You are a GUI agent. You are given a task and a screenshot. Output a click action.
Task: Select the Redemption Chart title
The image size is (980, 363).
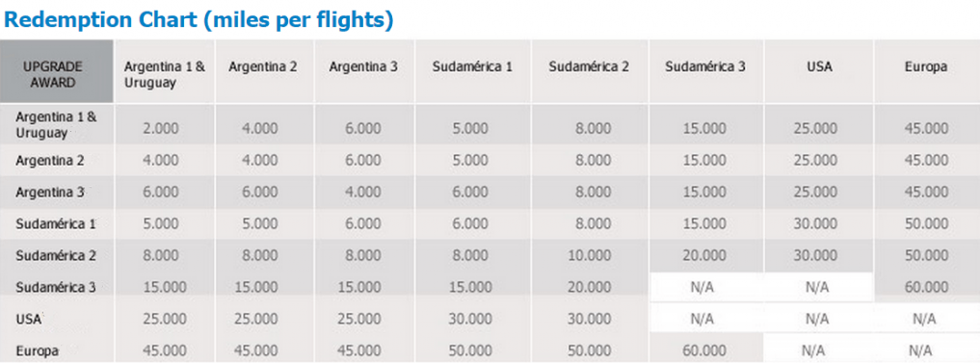click(199, 19)
